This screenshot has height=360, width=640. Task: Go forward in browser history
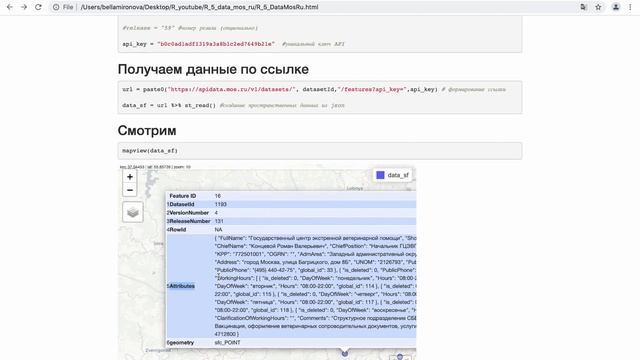pos(24,7)
